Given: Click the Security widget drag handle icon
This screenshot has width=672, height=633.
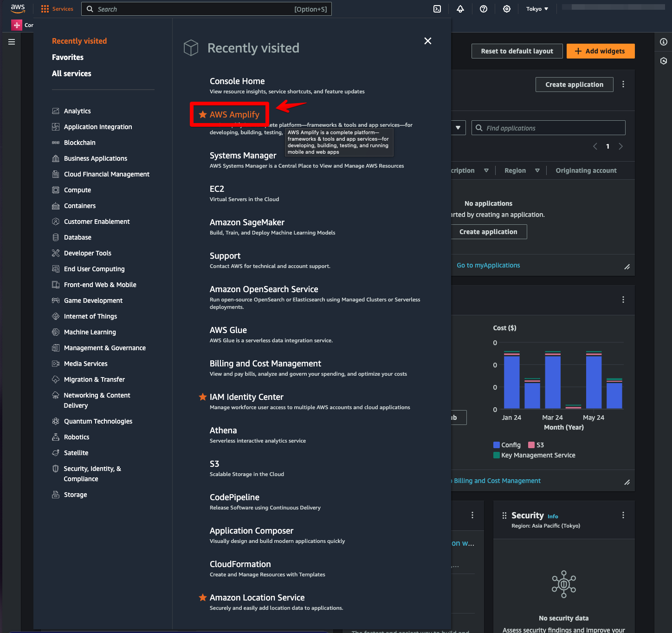Looking at the screenshot, I should click(504, 516).
